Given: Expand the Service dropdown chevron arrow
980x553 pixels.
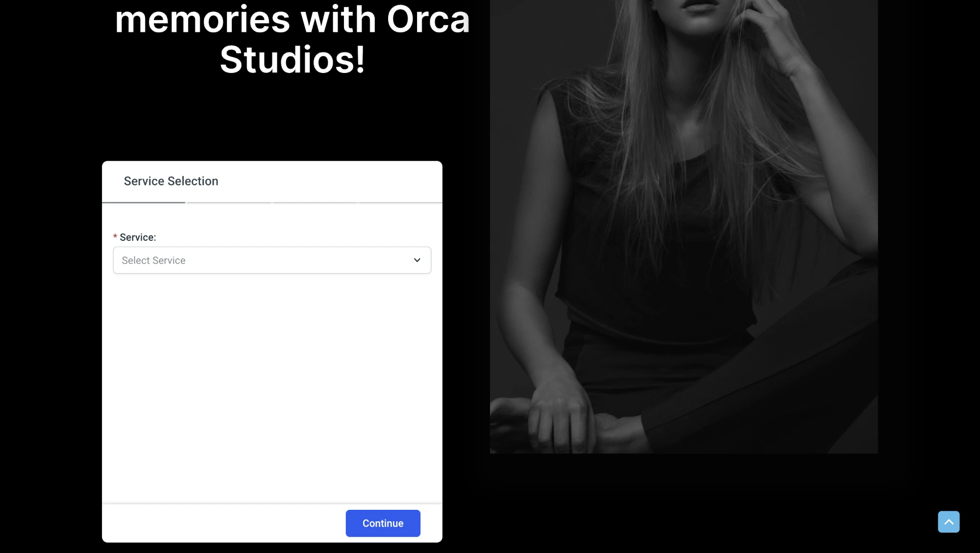Looking at the screenshot, I should coord(417,260).
